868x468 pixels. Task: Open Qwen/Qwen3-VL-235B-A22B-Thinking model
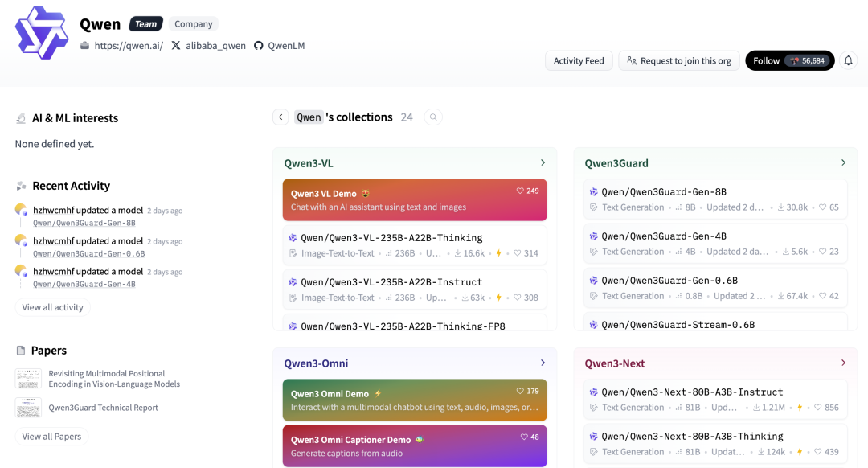[x=415, y=244]
